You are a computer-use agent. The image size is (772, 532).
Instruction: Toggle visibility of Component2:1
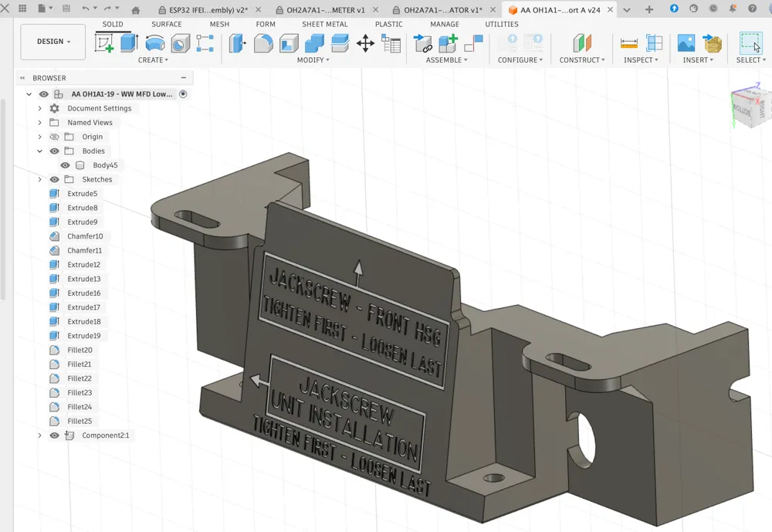point(55,435)
